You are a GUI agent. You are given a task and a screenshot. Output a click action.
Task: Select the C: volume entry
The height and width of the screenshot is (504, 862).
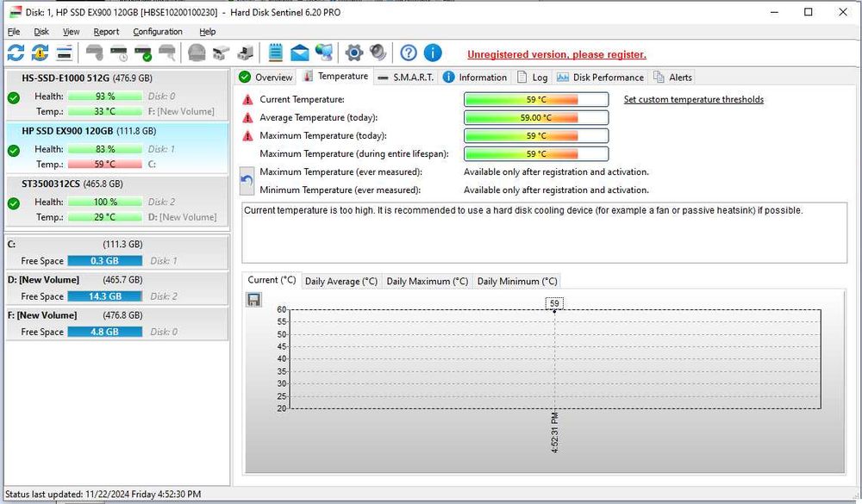coord(116,252)
